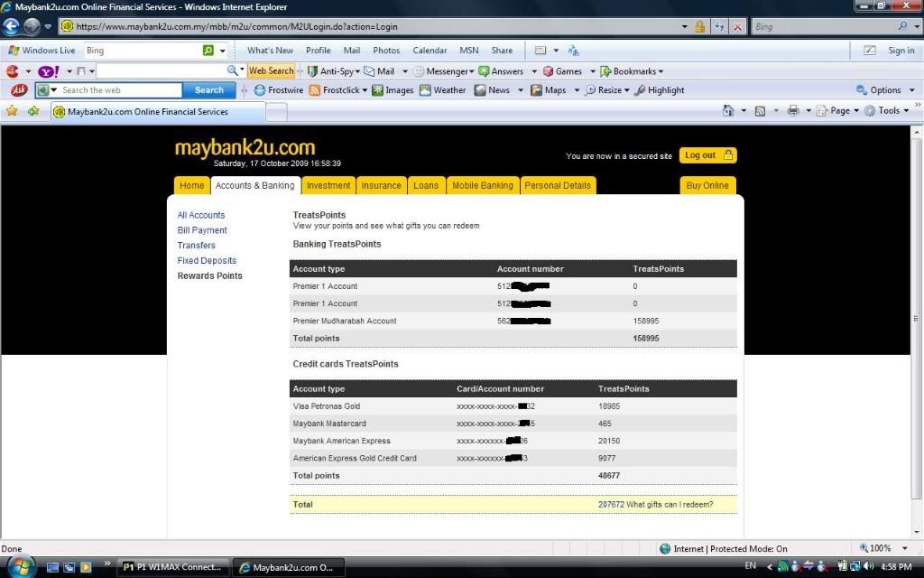Screen dimensions: 924x578
Task: Expand the Print options dropdown arrow
Action: point(808,110)
